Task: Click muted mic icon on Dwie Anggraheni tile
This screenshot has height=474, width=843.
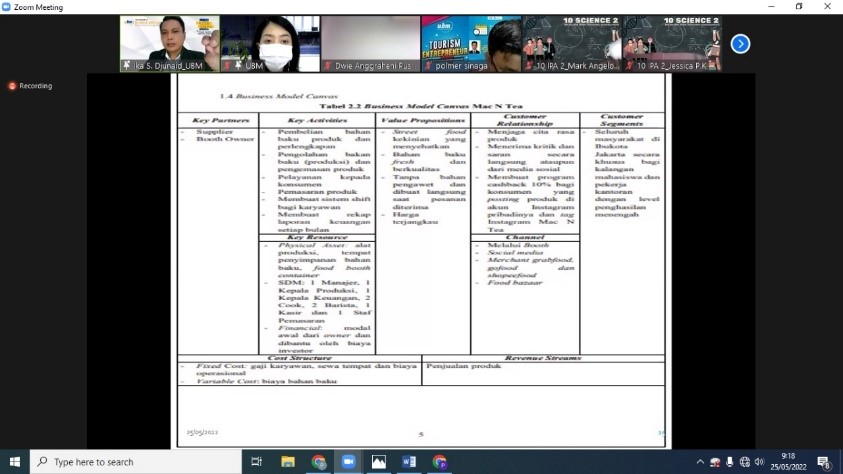Action: tap(327, 66)
